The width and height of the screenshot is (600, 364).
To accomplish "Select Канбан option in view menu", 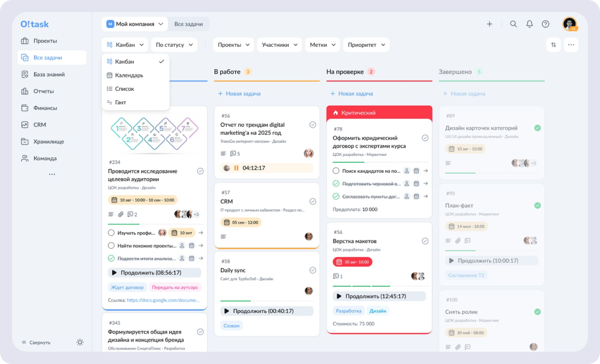I will (x=136, y=62).
